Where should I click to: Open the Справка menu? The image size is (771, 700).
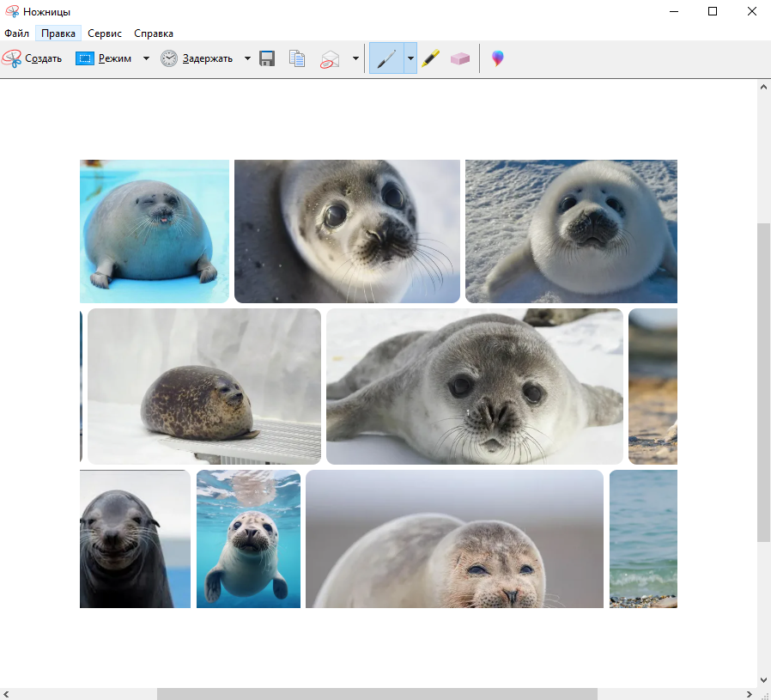pyautogui.click(x=154, y=33)
